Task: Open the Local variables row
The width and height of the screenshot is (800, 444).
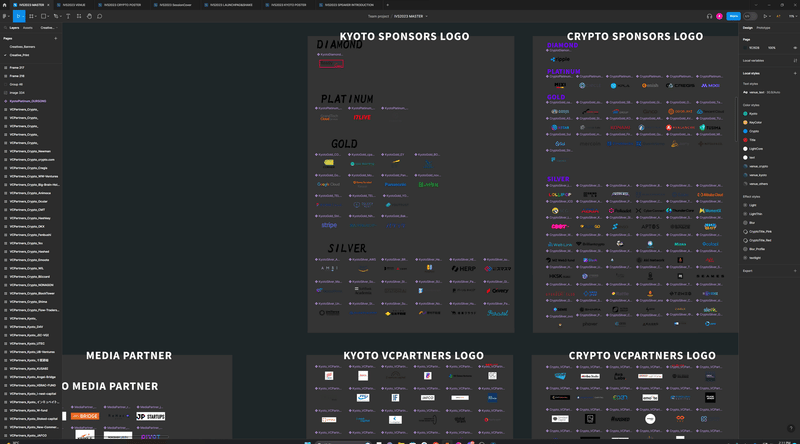Action: tap(769, 60)
